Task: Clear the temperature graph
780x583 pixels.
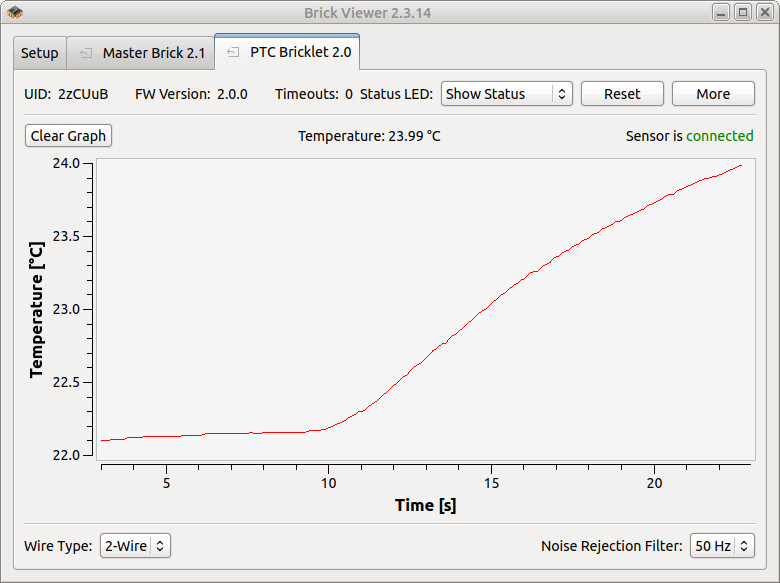Action: pos(68,136)
